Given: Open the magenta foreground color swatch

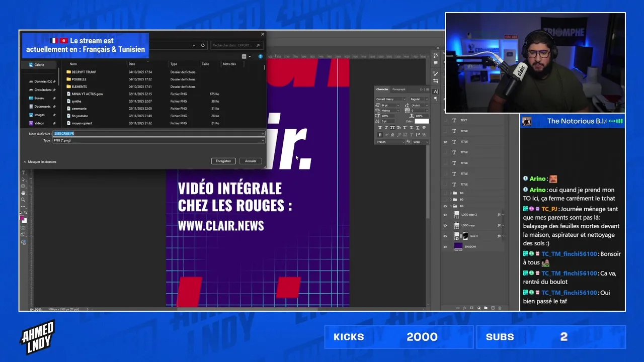Looking at the screenshot, I should tap(22, 218).
